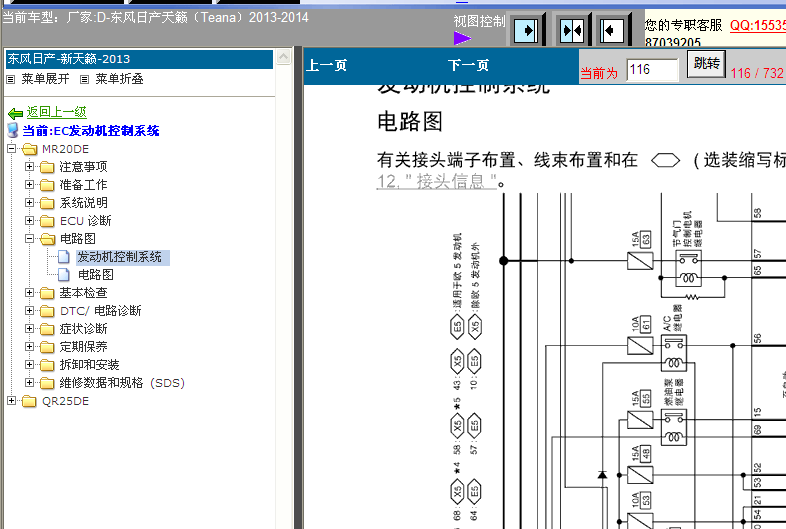Expand the 拆卸和安装 node
The width and height of the screenshot is (786, 529).
coord(30,365)
